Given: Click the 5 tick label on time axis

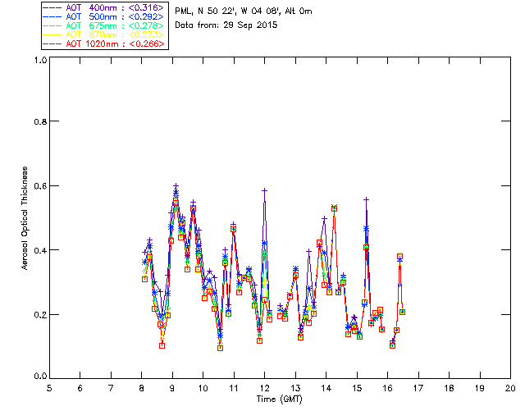Looking at the screenshot, I should click(x=49, y=387).
